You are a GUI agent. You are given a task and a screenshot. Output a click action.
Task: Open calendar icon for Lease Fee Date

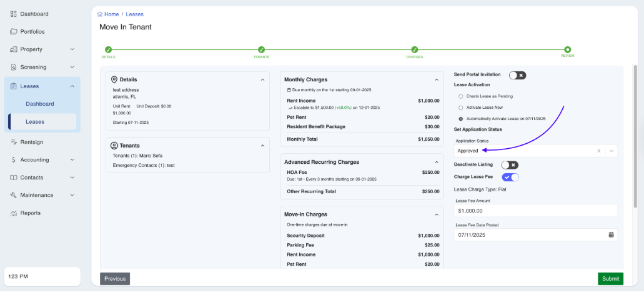(x=611, y=235)
